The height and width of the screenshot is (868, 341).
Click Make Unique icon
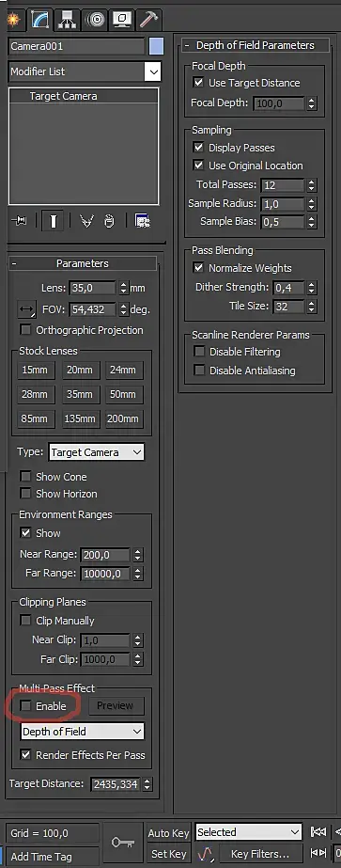pos(86,221)
